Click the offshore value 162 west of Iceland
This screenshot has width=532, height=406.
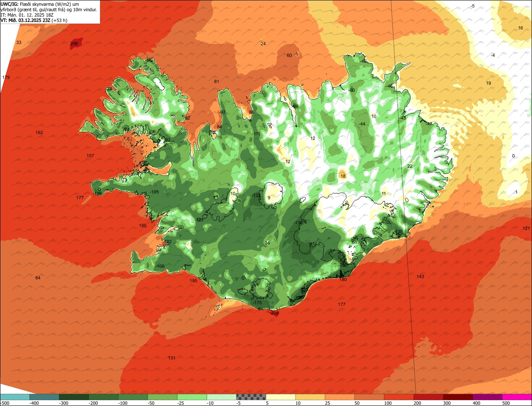click(39, 132)
